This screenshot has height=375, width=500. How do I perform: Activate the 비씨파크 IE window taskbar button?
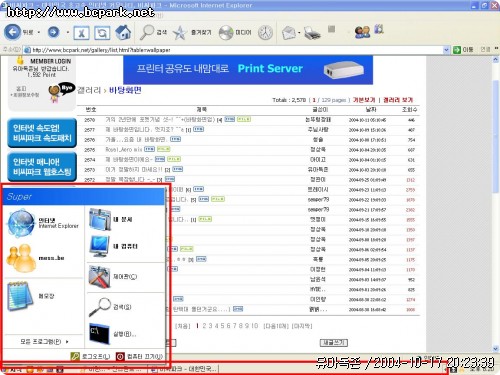(183, 369)
